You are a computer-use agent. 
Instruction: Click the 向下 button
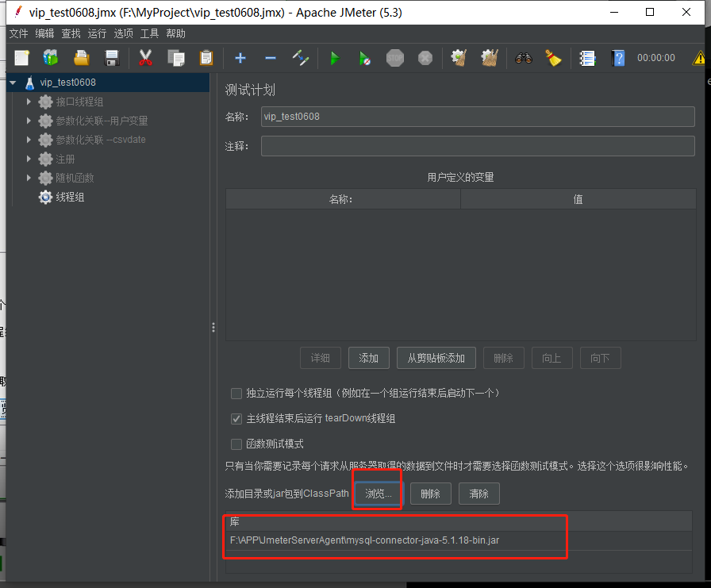click(x=601, y=358)
